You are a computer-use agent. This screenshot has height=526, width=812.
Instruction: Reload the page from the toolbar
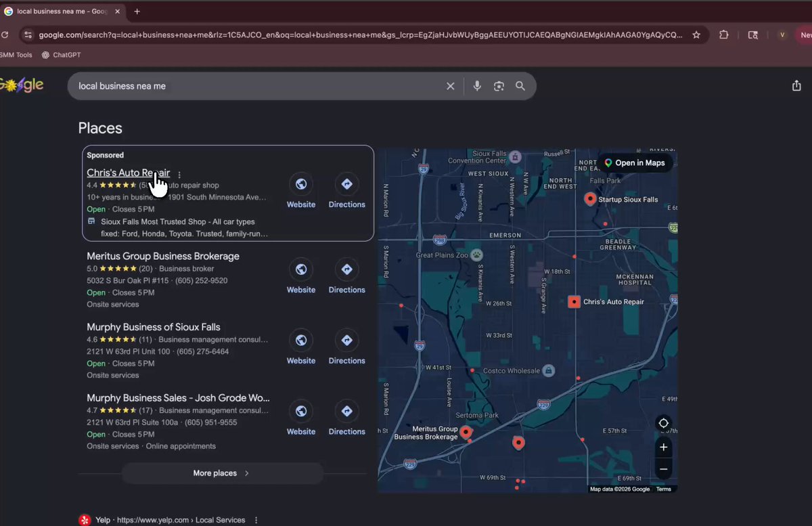5,35
